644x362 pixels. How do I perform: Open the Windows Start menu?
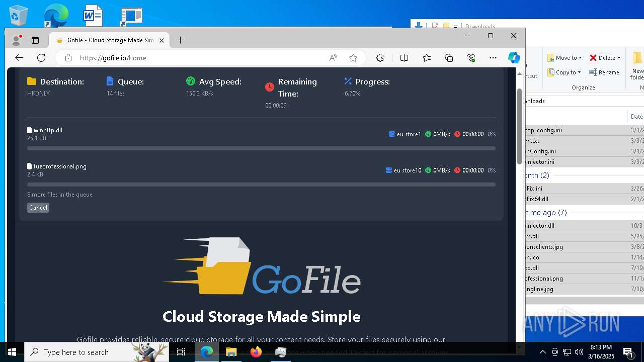[12, 352]
